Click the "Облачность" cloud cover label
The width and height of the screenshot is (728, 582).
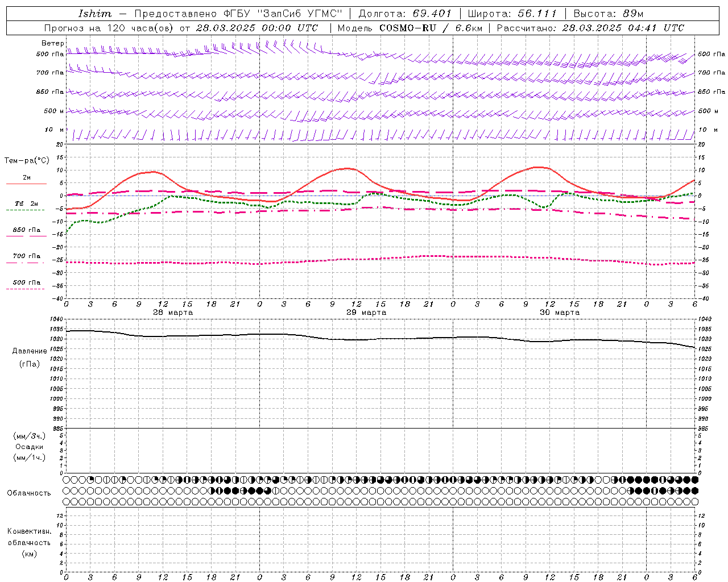[x=29, y=493]
